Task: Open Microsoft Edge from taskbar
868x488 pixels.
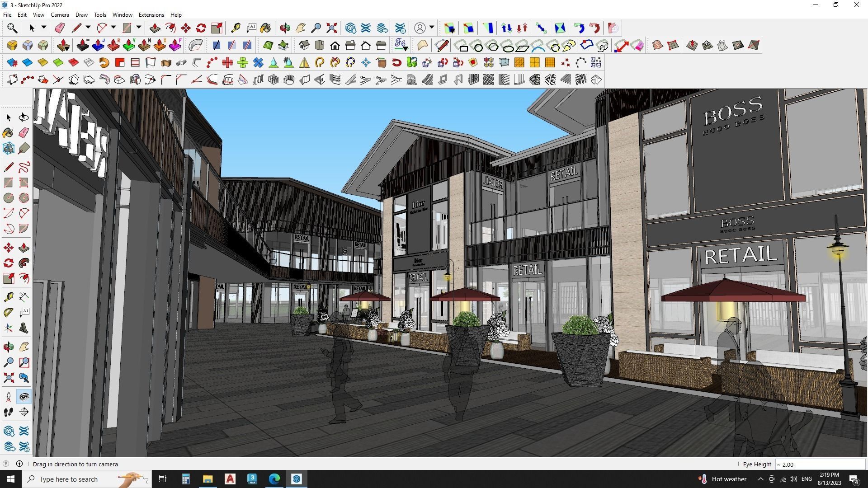Action: tap(274, 479)
